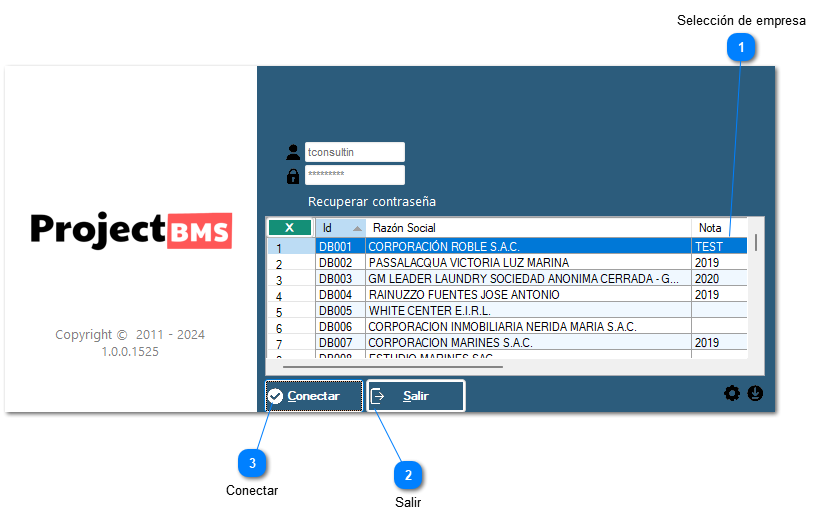Screen dimensions: 822x526
Task: Click the TEST note cell
Action: [x=719, y=246]
